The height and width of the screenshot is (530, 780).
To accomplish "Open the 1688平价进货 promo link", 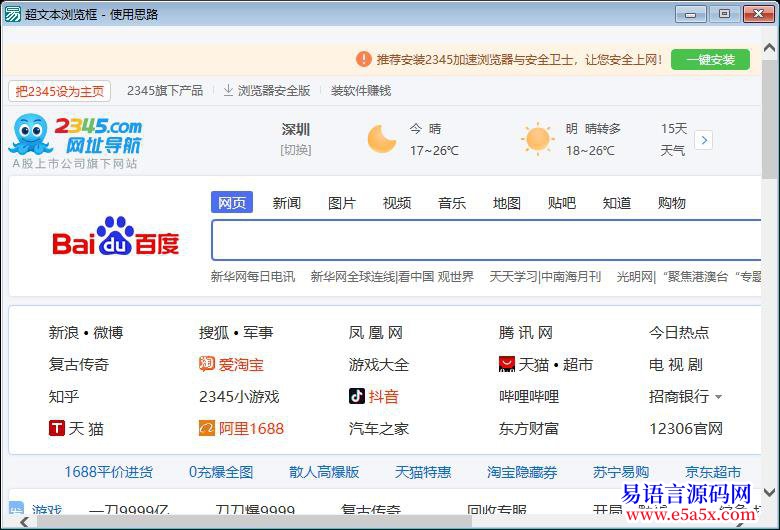I will 108,471.
